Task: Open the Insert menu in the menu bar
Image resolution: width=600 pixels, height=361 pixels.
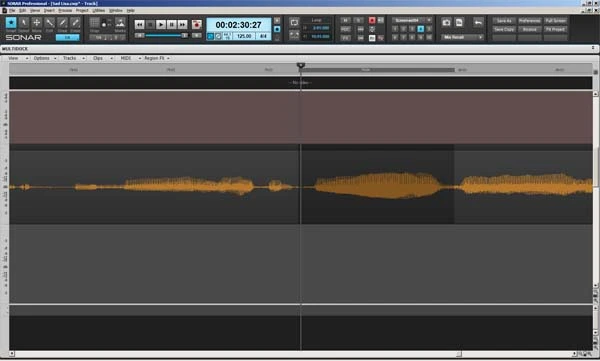Action: point(49,10)
